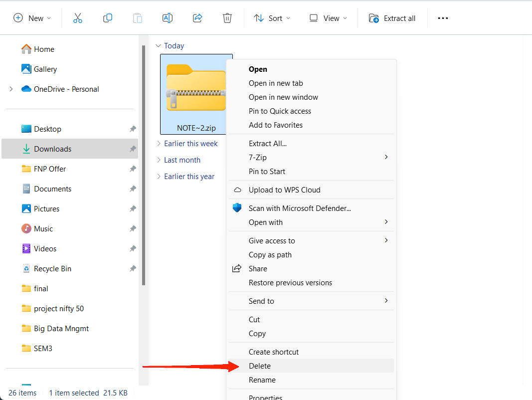Open Recycle Bin in sidebar
The width and height of the screenshot is (532, 400).
point(46,269)
